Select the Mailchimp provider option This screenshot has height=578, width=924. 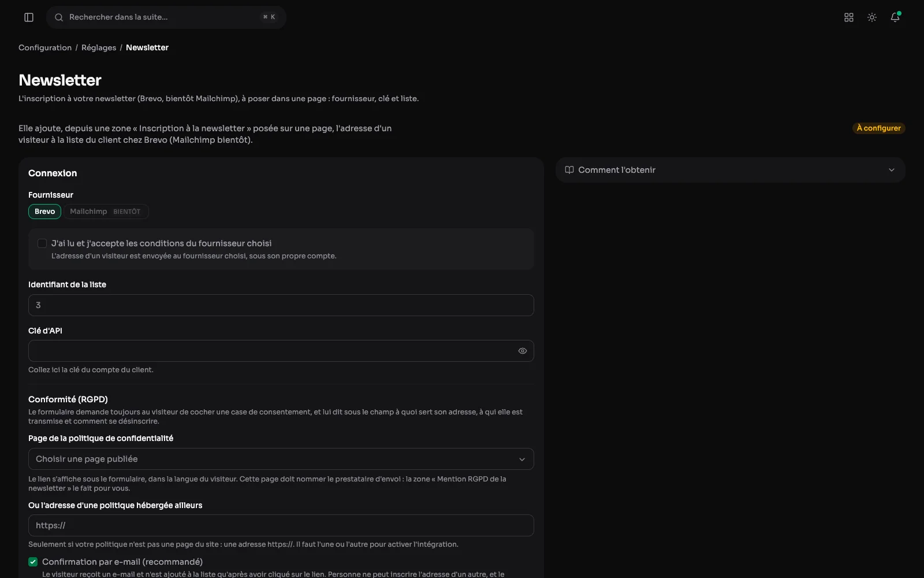[106, 212]
